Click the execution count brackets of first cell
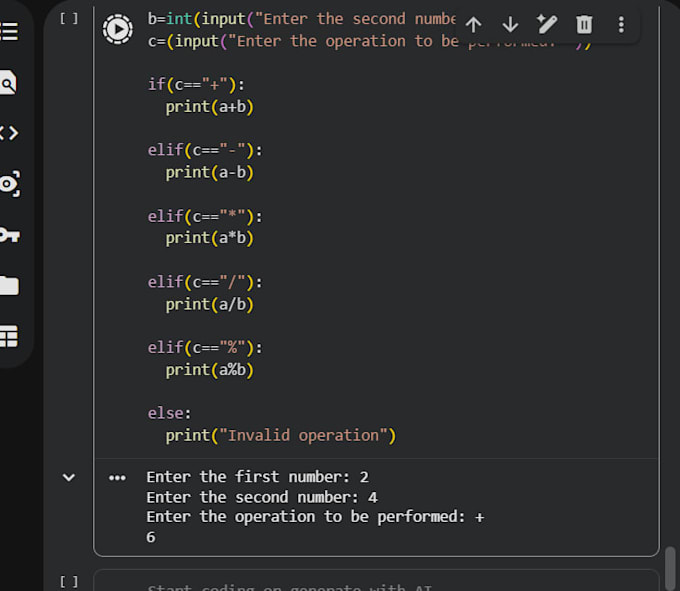Viewport: 680px width, 591px height. tap(69, 19)
